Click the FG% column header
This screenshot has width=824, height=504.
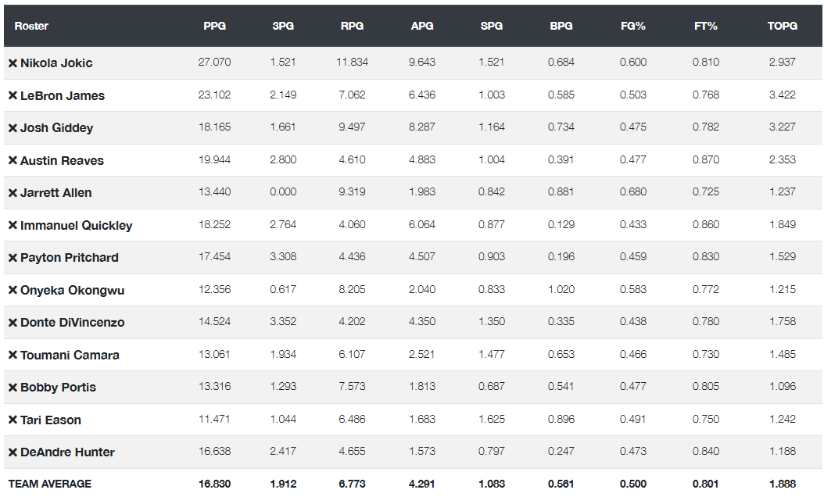632,26
